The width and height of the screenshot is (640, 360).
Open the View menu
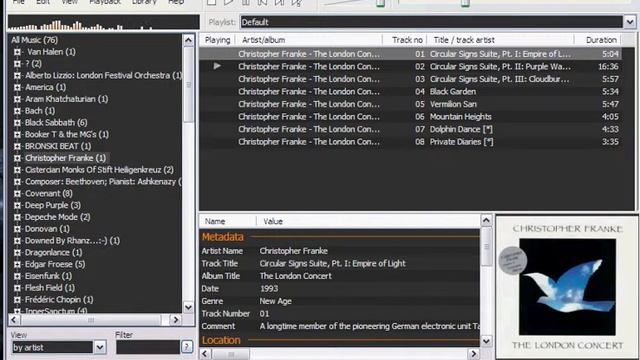(x=69, y=2)
